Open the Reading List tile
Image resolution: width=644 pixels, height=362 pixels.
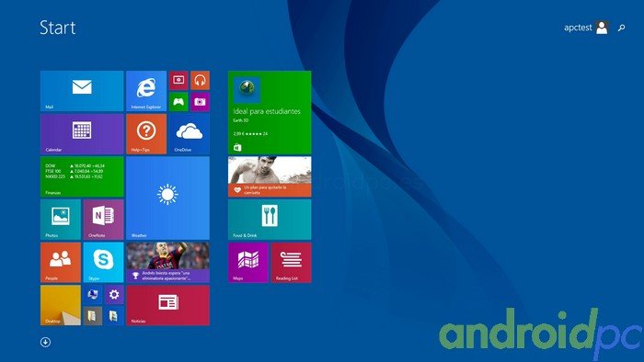pyautogui.click(x=292, y=263)
